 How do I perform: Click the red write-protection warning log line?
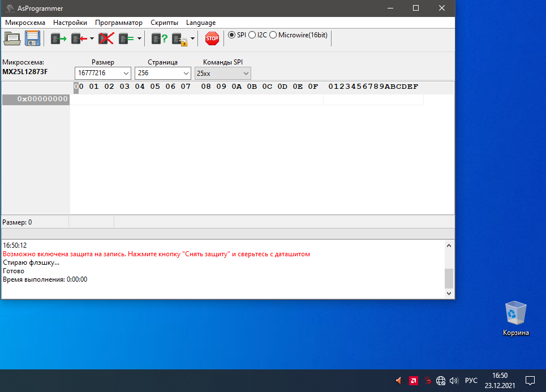pyautogui.click(x=156, y=254)
